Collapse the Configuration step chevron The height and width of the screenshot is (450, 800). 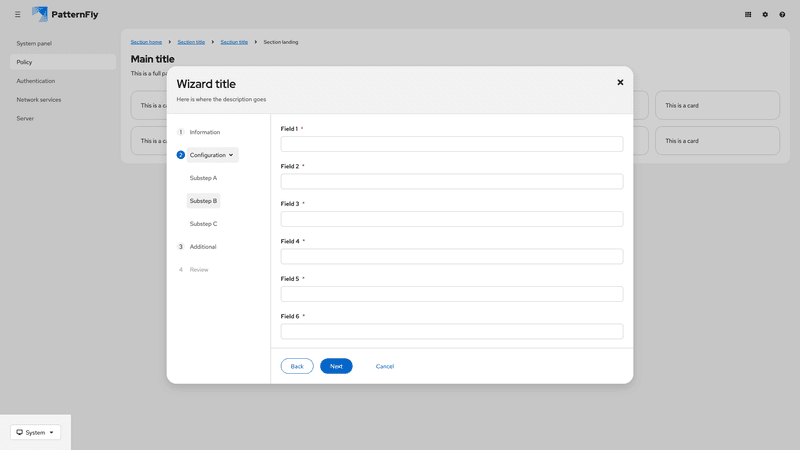click(x=231, y=155)
